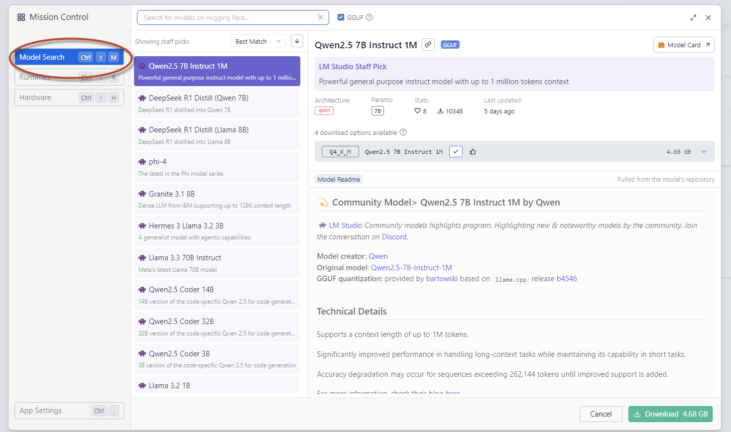Open App Settings

point(42,410)
